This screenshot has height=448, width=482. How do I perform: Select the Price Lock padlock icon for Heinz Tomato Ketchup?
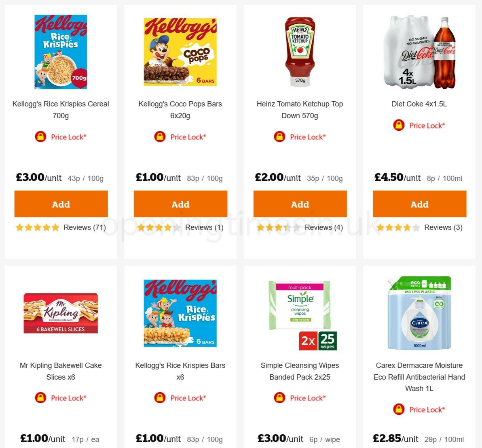click(279, 137)
